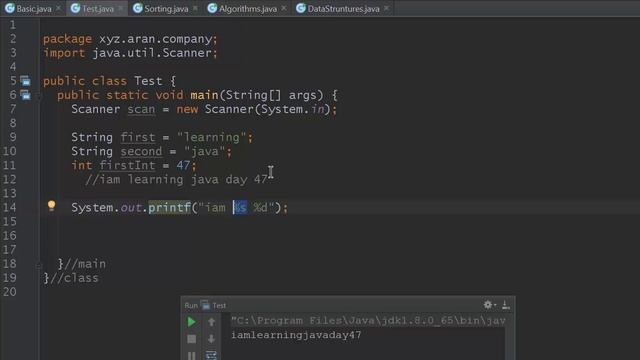Toggle soft-wrap icon in Run panel
Image resolution: width=640 pixels, height=360 pixels.
(x=211, y=355)
